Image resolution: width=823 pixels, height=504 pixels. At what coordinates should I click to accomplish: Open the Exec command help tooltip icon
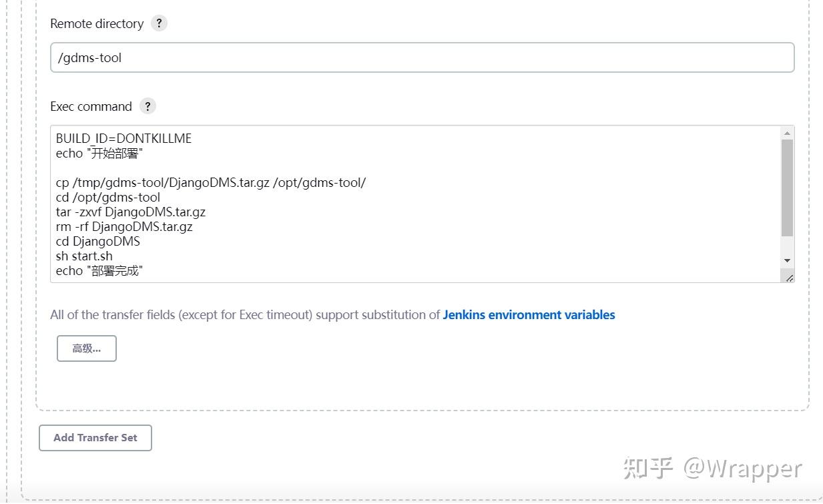[x=148, y=106]
